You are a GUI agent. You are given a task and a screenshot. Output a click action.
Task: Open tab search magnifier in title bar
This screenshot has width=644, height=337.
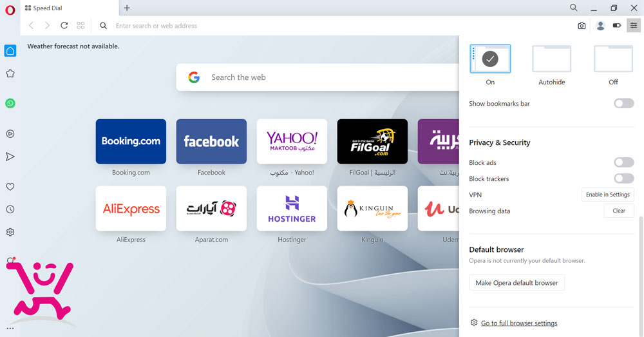[x=574, y=7]
